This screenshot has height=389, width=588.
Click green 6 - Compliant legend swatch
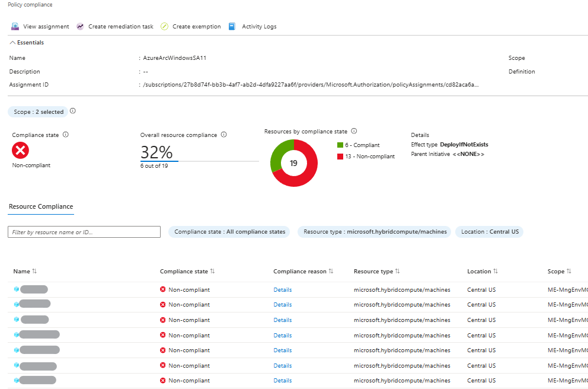click(x=340, y=145)
